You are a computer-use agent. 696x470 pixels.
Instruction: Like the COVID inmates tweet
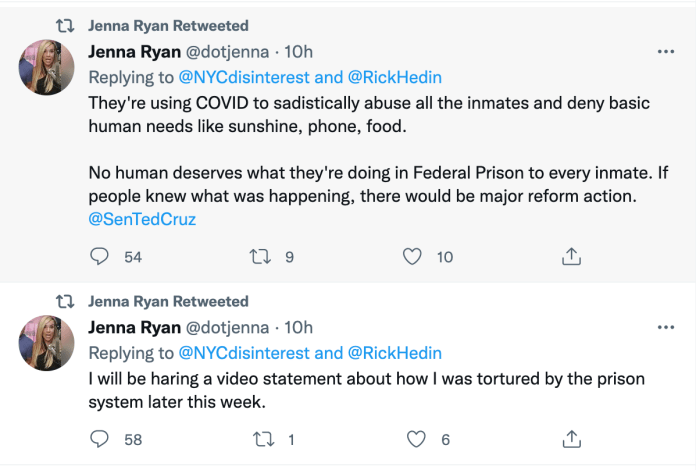(412, 257)
